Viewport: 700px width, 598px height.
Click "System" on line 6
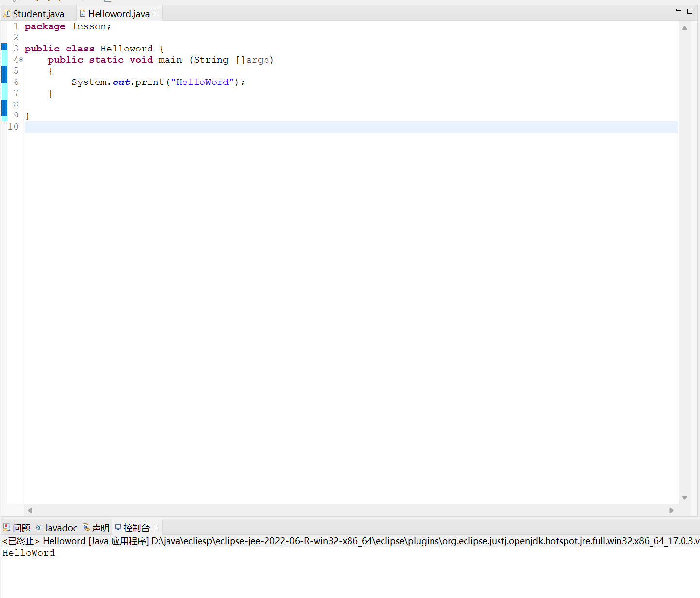[x=89, y=82]
